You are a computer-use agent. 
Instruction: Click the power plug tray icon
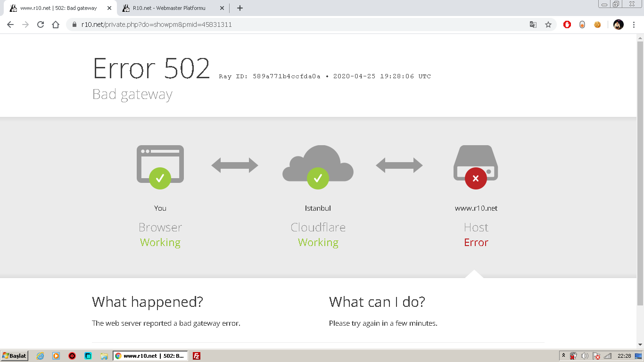pos(573,356)
